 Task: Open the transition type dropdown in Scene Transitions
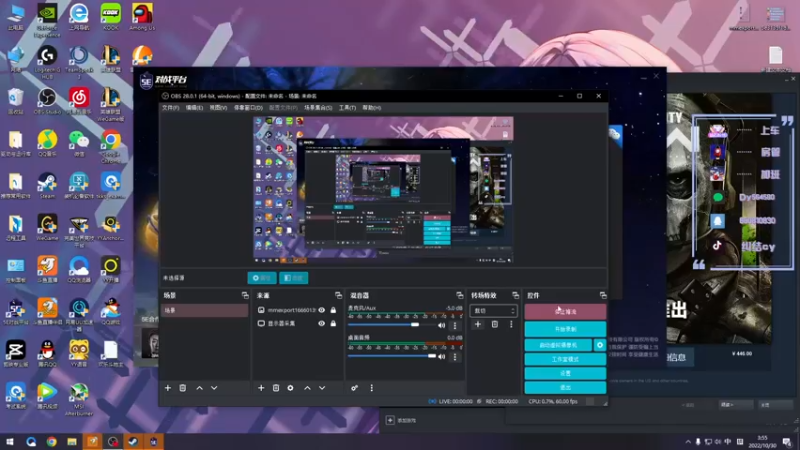coord(493,311)
